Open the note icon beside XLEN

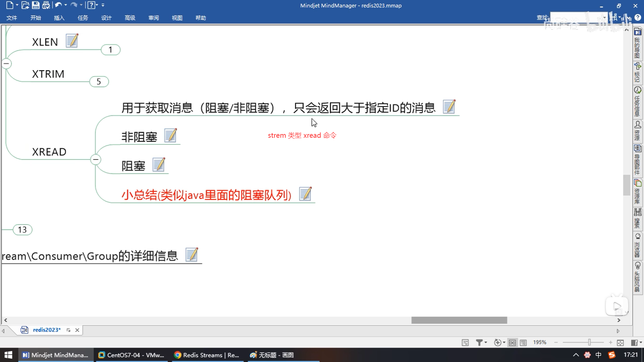pyautogui.click(x=72, y=41)
